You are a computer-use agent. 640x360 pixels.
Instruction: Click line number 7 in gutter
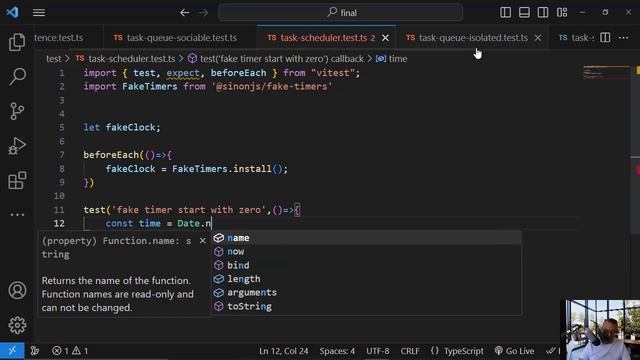[x=62, y=155]
